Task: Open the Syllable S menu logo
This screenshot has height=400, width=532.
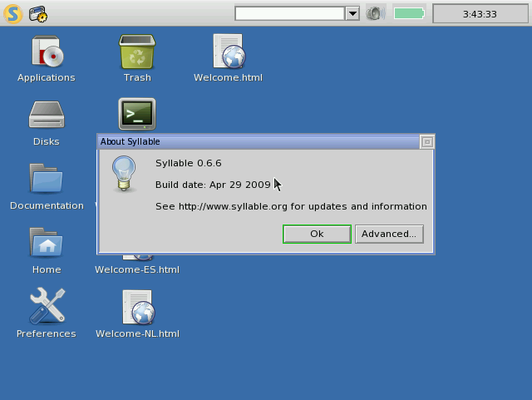Action: (x=13, y=14)
